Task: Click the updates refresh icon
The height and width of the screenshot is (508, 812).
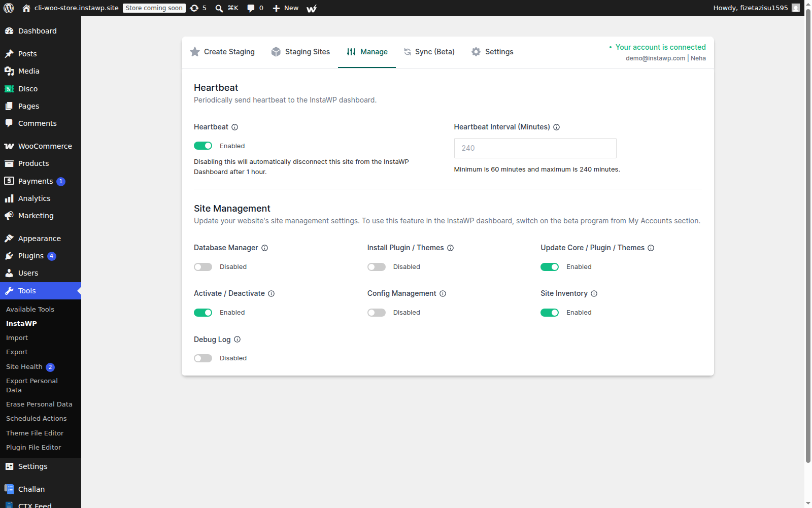Action: pyautogui.click(x=194, y=8)
